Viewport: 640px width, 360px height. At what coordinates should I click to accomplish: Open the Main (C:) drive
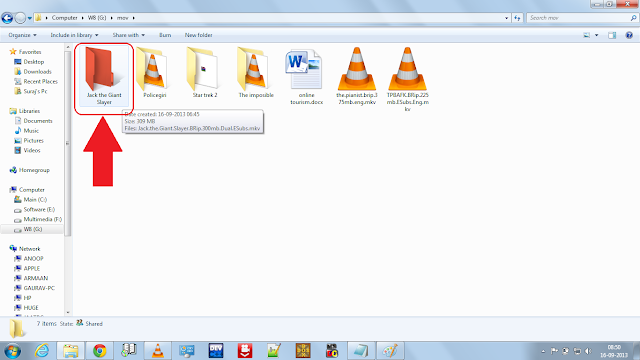click(31, 200)
